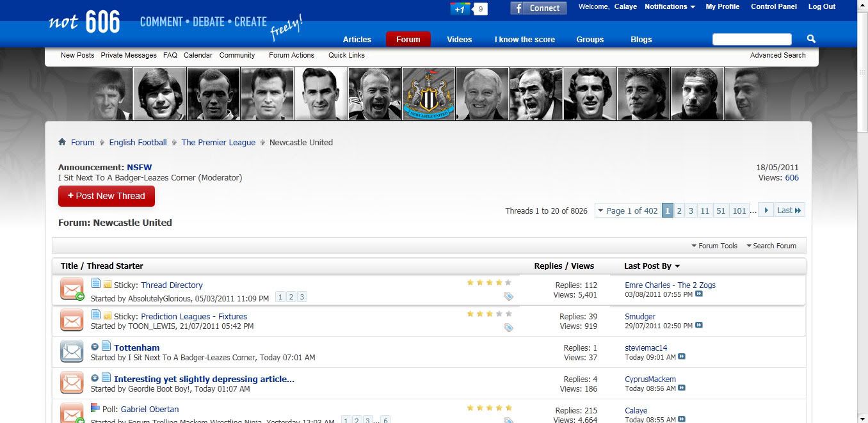Viewport: 868px width, 423px height.
Task: Open the Forum Tools dropdown
Action: [714, 246]
